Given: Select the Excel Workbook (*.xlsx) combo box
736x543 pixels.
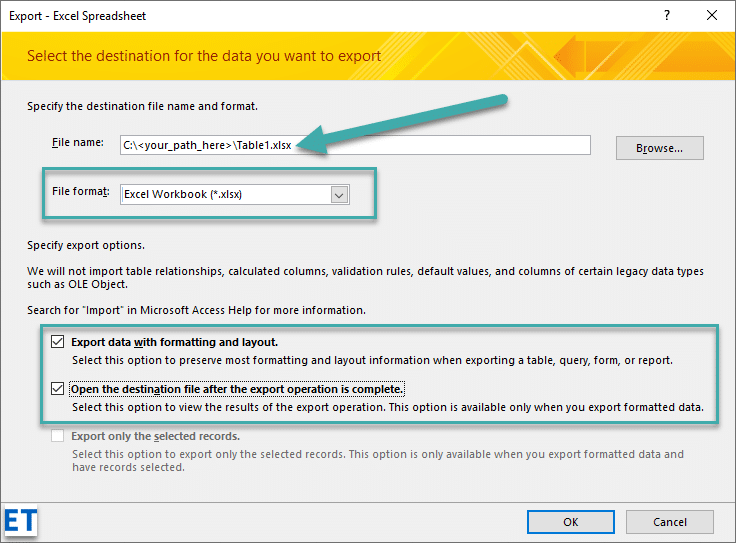Looking at the screenshot, I should coord(235,194).
